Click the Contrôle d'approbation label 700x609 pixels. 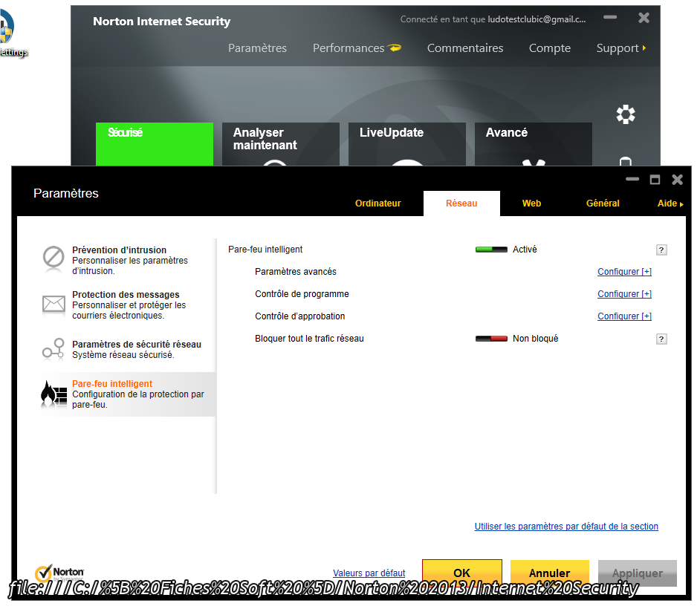coord(300,316)
